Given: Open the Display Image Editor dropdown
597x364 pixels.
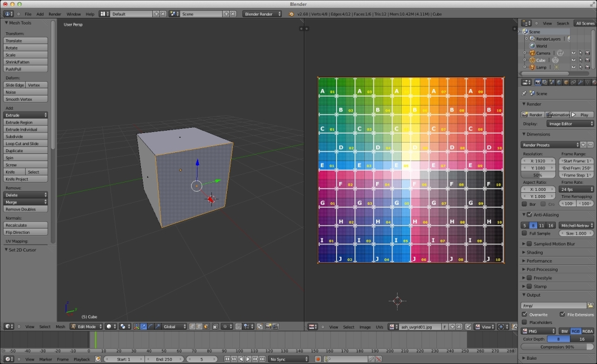Looking at the screenshot, I should pyautogui.click(x=570, y=124).
